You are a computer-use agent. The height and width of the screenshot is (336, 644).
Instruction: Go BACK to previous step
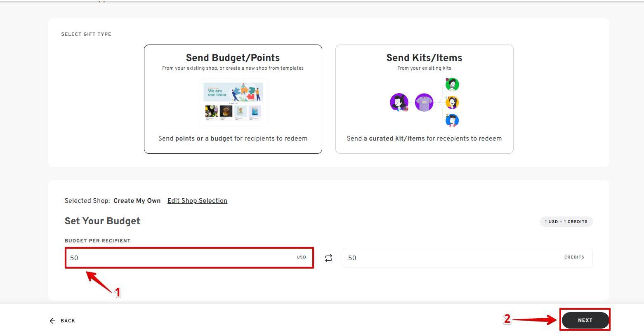click(x=62, y=321)
